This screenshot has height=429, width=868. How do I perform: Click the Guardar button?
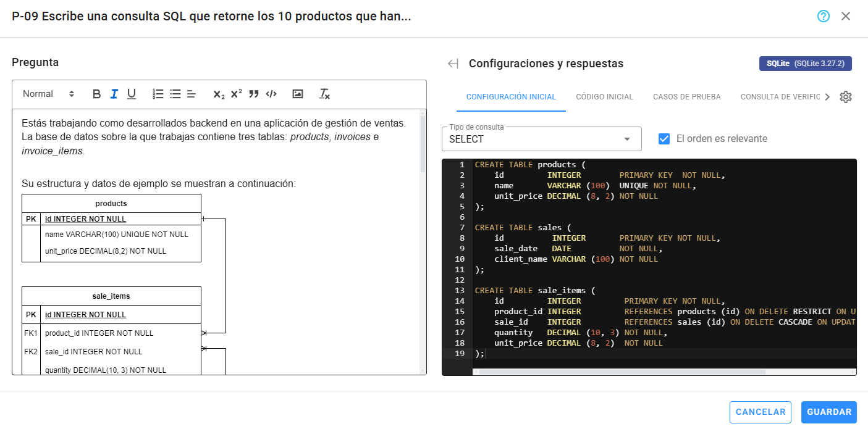coord(828,412)
